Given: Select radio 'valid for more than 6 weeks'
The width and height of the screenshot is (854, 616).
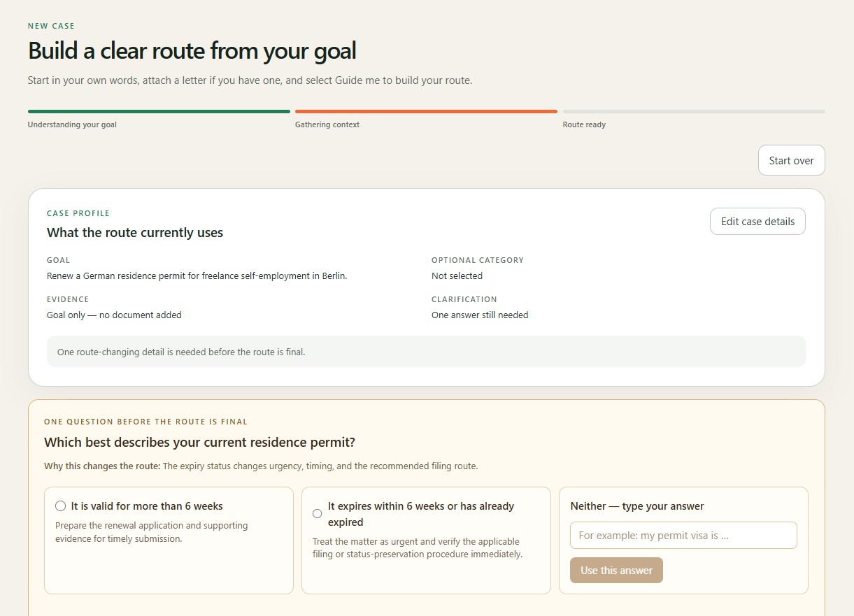Looking at the screenshot, I should pos(61,506).
